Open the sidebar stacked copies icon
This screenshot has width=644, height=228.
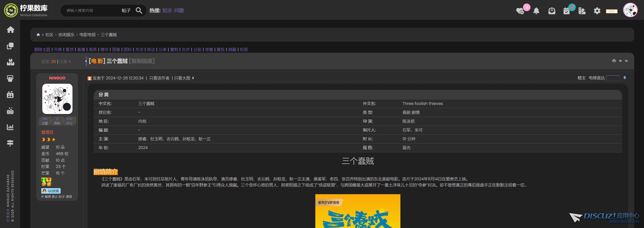click(10, 46)
